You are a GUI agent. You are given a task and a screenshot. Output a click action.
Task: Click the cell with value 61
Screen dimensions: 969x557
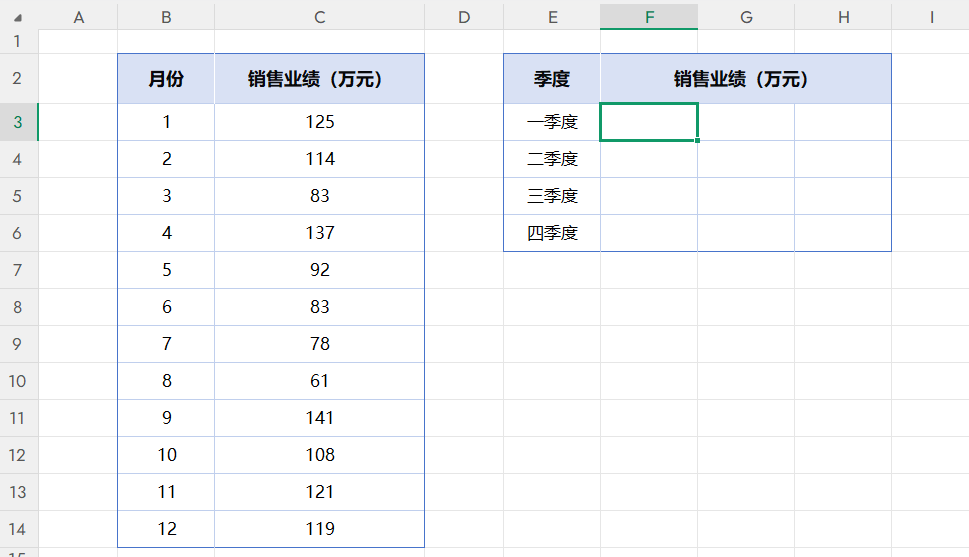tap(319, 381)
